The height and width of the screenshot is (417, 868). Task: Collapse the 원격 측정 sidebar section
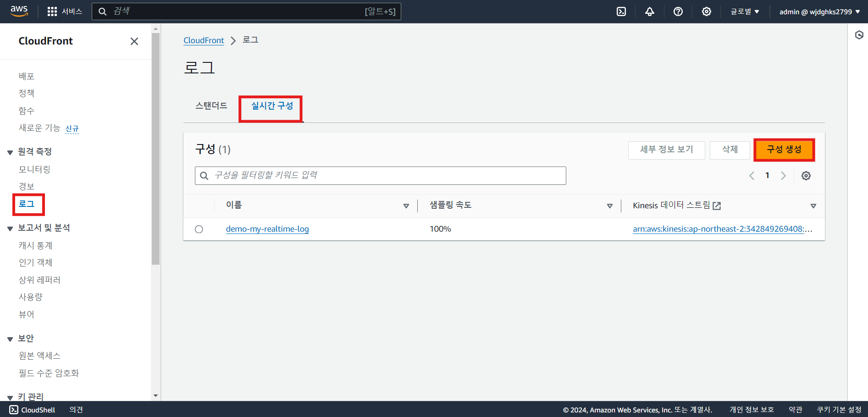[10, 152]
